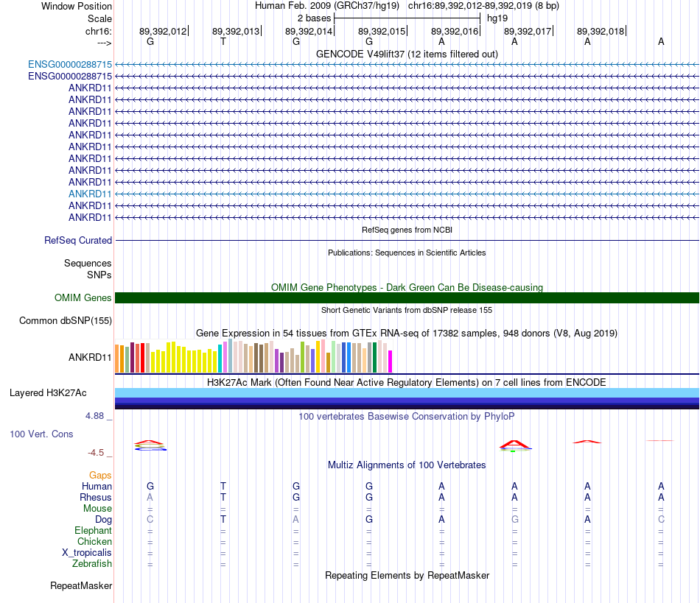The height and width of the screenshot is (603, 700).
Task: Select the Rhesus species row label
Action: coord(96,497)
